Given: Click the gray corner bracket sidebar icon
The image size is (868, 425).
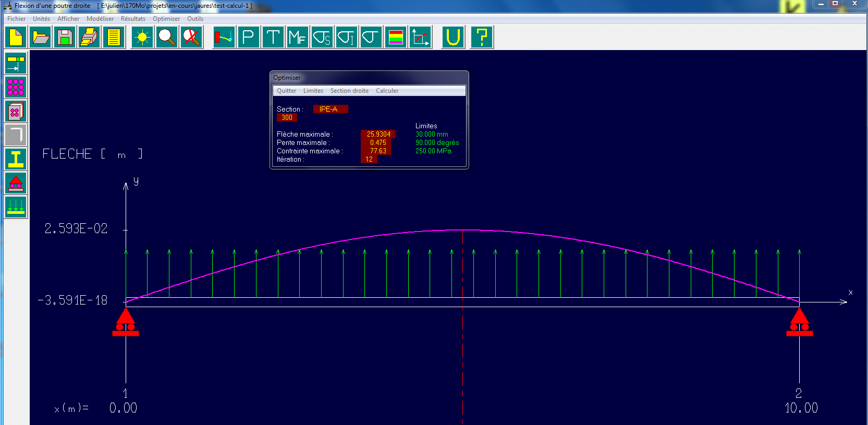Looking at the screenshot, I should [16, 136].
